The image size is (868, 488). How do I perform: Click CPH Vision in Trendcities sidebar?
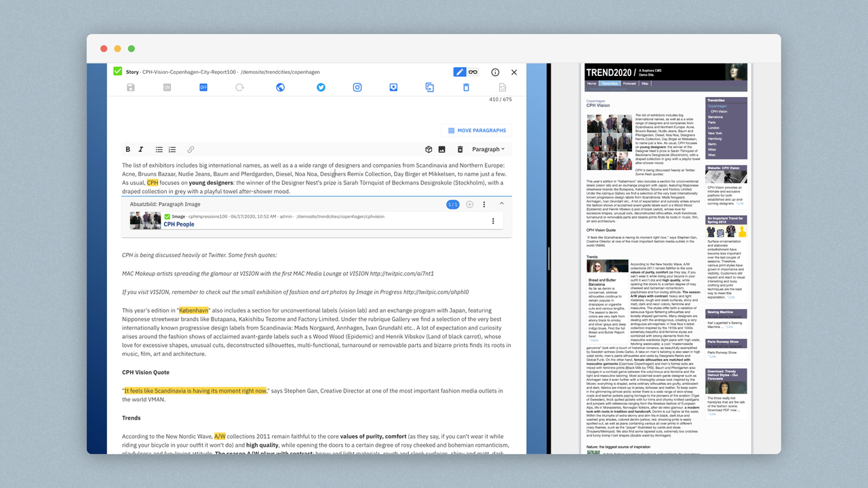coord(719,111)
